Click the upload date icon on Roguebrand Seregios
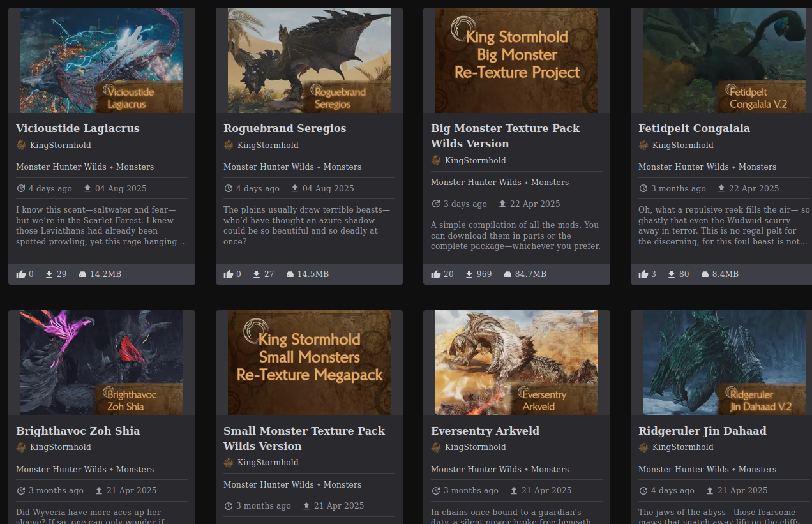This screenshot has width=812, height=524. coord(295,188)
